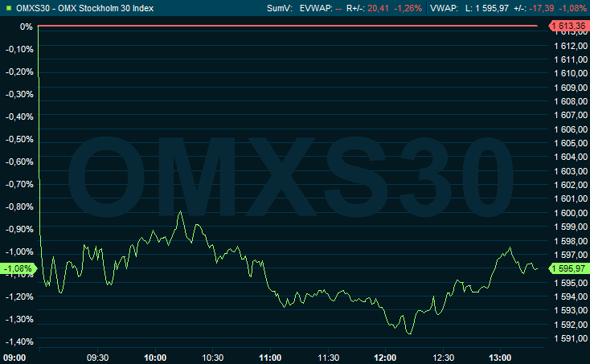Click the green -1,08% tag on percent axis
This screenshot has width=590, height=364.
[18, 268]
